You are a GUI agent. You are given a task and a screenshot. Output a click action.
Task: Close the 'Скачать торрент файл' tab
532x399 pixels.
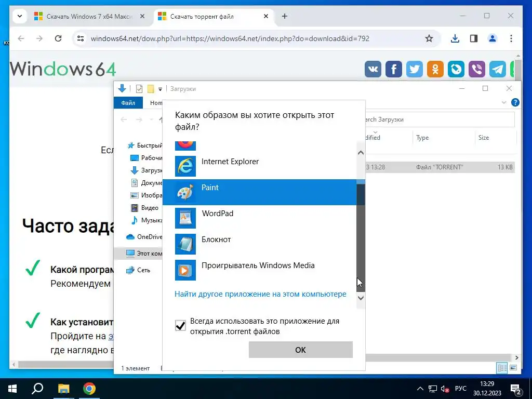click(x=266, y=16)
